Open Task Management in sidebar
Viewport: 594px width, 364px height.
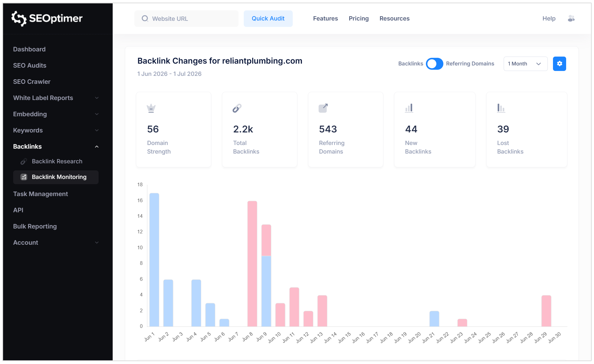click(x=40, y=194)
